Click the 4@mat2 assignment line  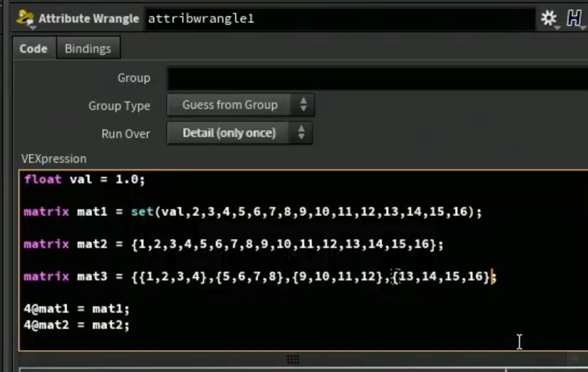tap(77, 325)
